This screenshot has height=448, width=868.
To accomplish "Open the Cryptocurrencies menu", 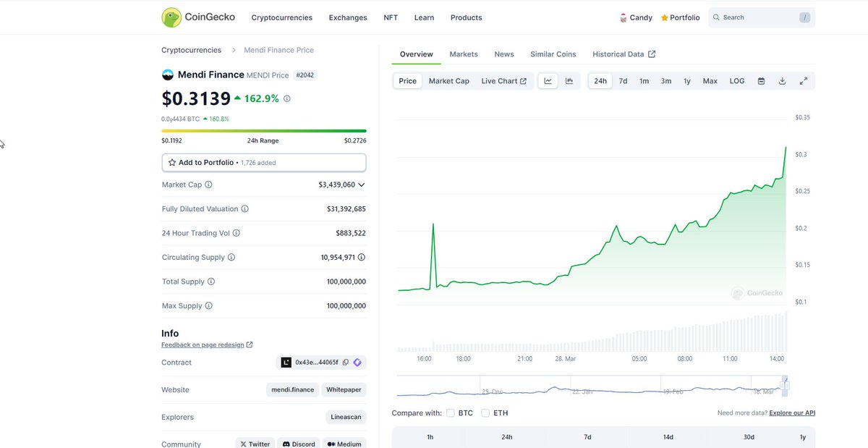I will (x=282, y=17).
